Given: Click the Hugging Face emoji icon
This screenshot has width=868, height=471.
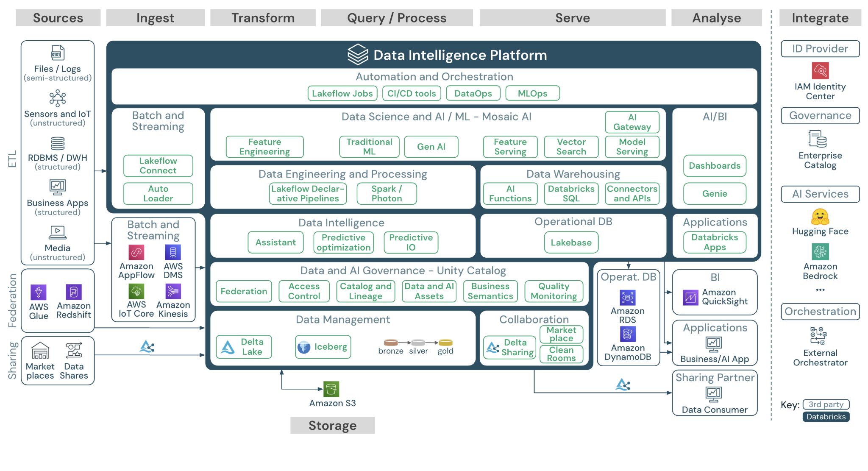Looking at the screenshot, I should pyautogui.click(x=820, y=217).
